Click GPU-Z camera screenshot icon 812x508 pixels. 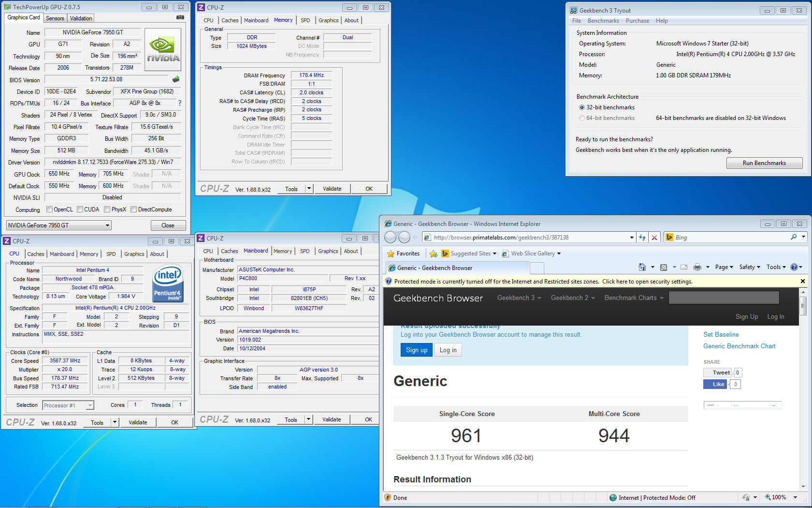(180, 17)
